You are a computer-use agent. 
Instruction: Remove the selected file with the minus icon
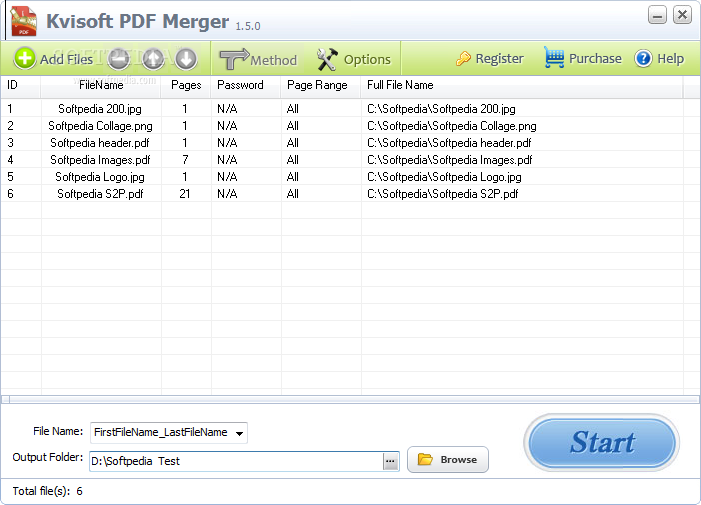coord(118,59)
